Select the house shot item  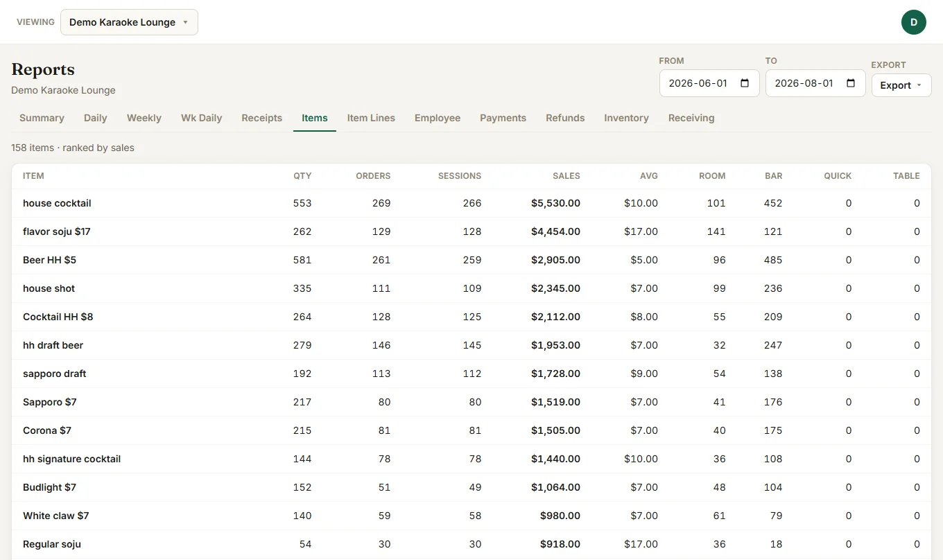49,288
